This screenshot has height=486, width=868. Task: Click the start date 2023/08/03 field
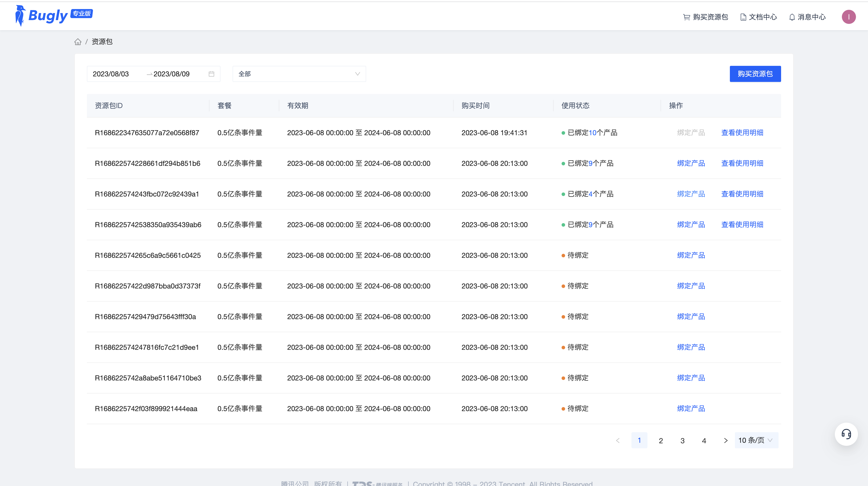[x=111, y=74]
